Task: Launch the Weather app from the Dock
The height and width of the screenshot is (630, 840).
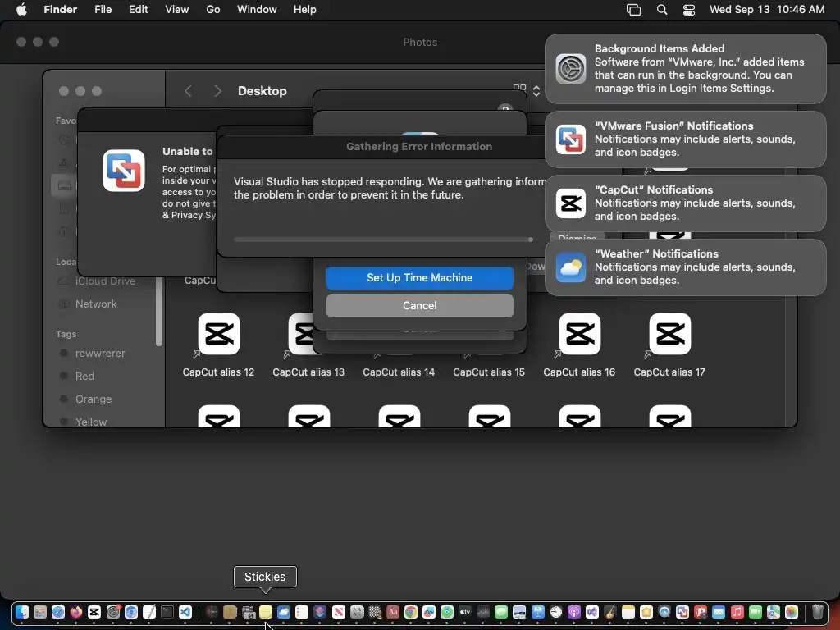Action: point(284,612)
